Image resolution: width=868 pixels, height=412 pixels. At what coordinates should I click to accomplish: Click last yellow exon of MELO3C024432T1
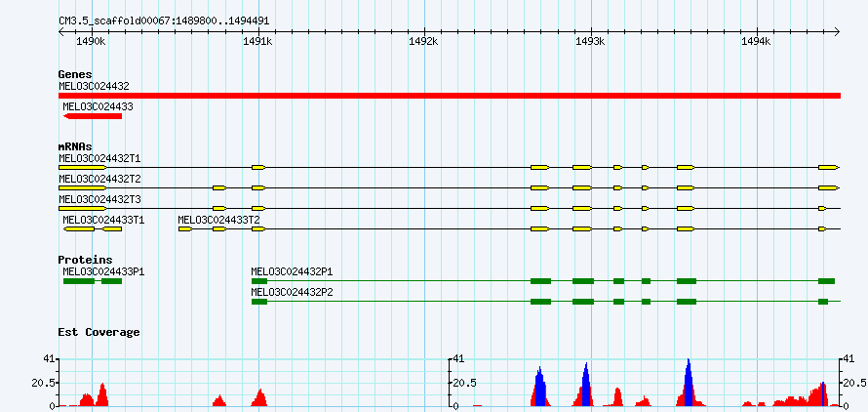[x=829, y=168]
